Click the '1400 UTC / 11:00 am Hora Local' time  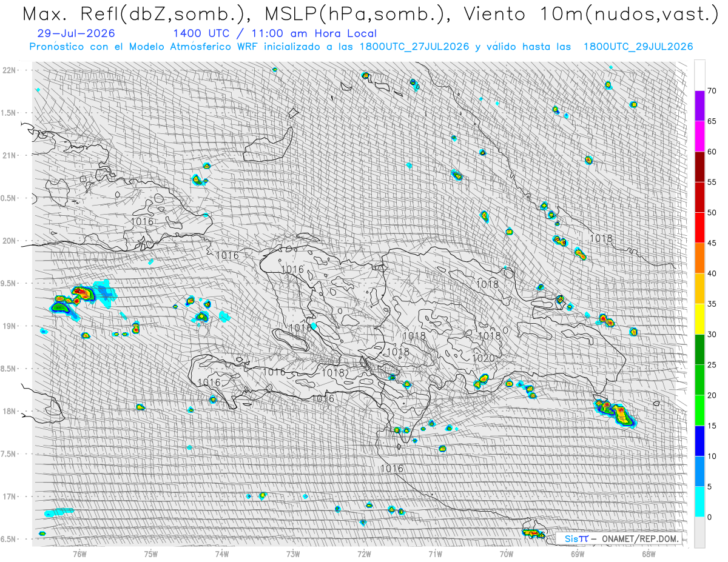click(275, 33)
